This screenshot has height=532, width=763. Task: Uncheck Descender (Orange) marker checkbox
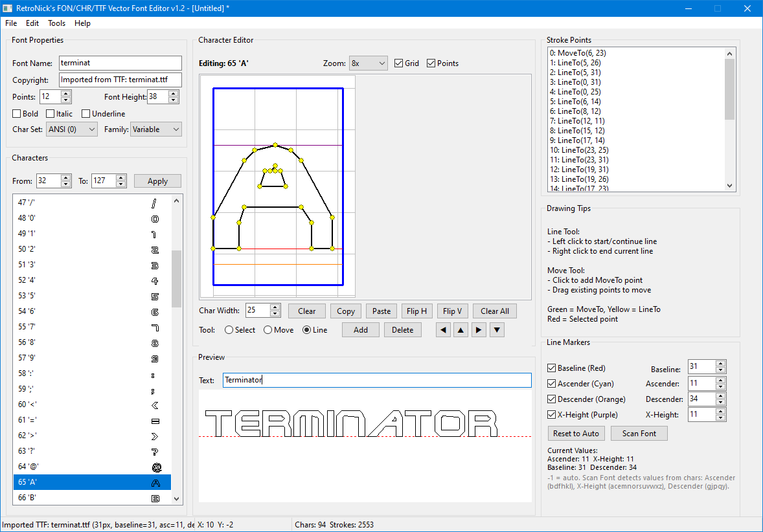click(x=551, y=399)
